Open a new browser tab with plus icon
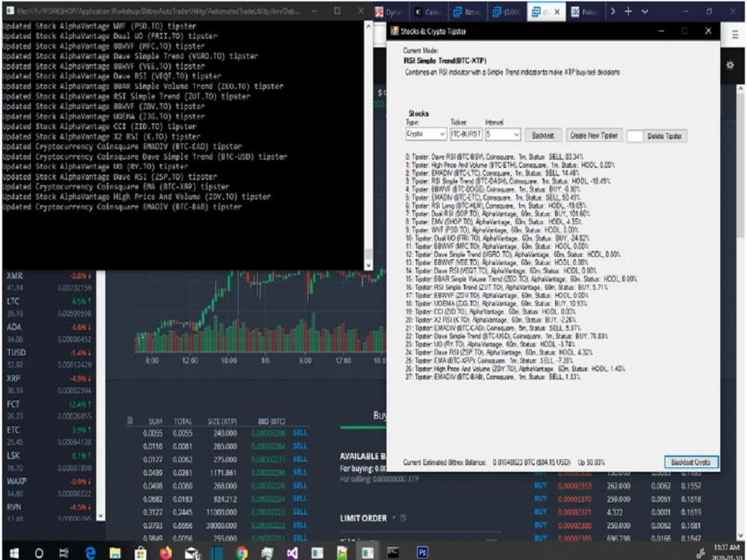The width and height of the screenshot is (747, 560). click(628, 11)
